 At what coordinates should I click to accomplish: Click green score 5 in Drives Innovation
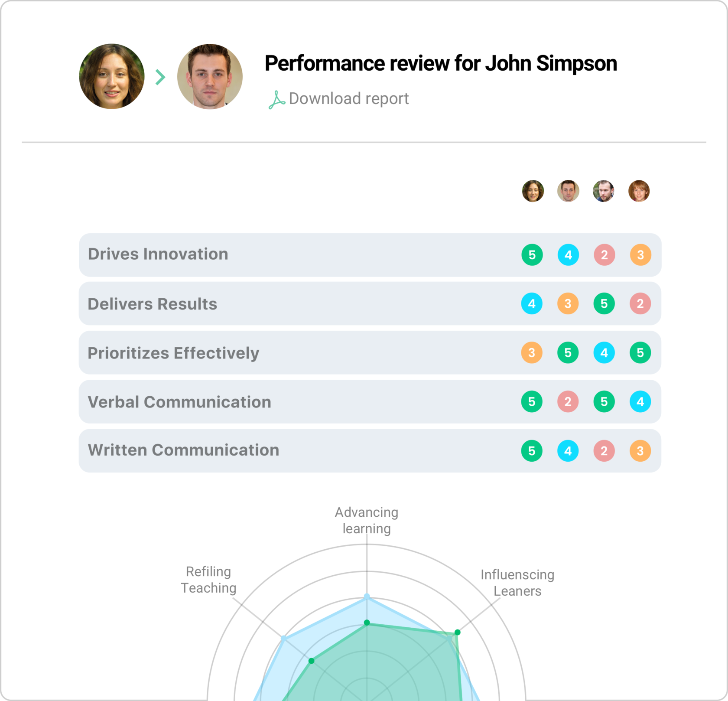point(532,255)
